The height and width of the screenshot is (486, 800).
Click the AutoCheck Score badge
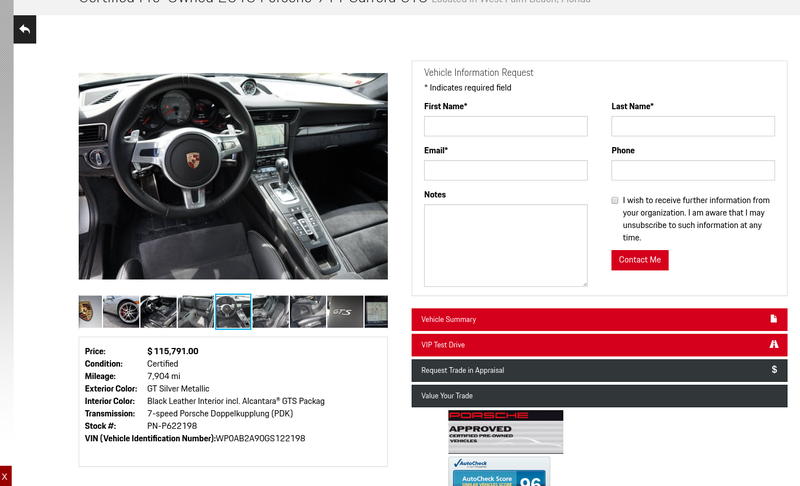499,472
